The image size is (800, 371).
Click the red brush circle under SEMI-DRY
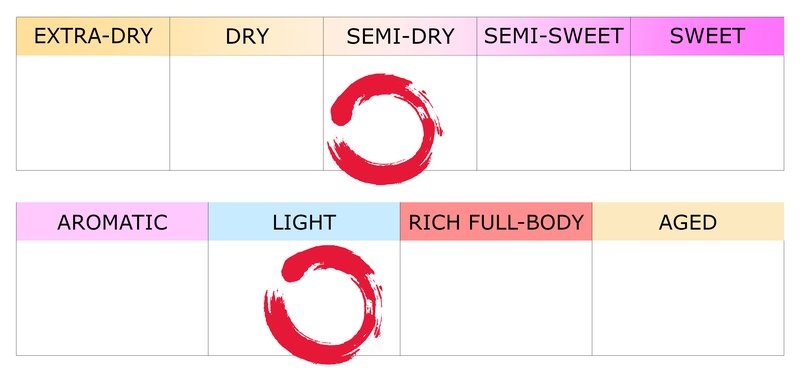coord(385,129)
